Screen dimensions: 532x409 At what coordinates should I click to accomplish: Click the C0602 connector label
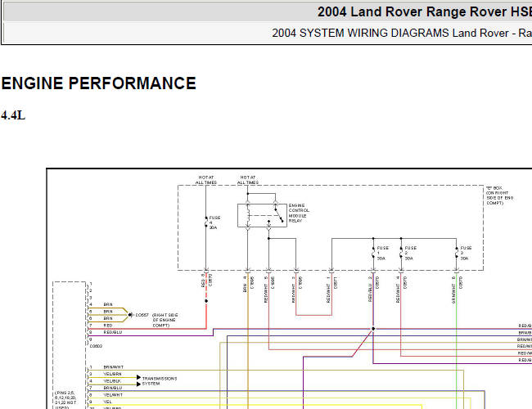(96, 346)
